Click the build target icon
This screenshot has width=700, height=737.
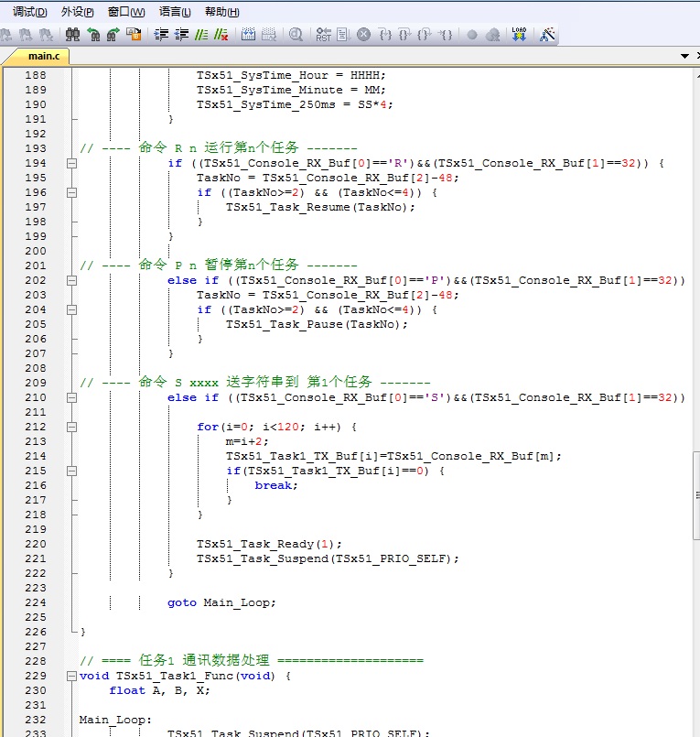tap(248, 34)
